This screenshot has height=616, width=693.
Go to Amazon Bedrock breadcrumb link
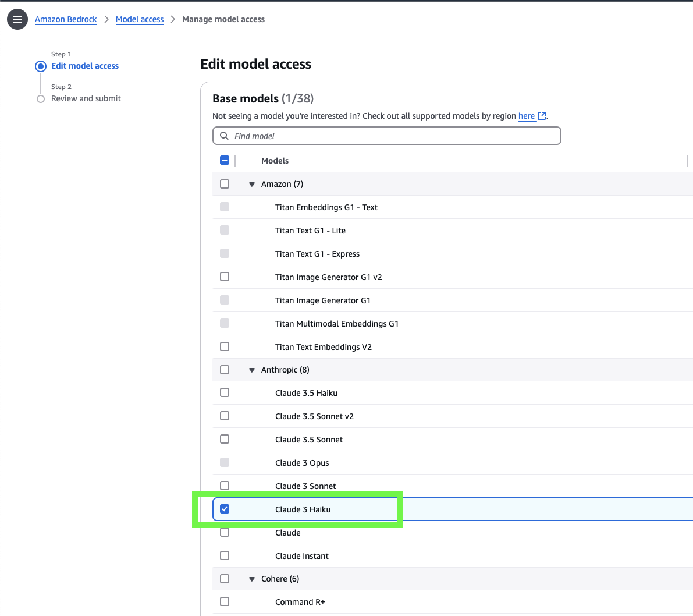click(x=66, y=19)
